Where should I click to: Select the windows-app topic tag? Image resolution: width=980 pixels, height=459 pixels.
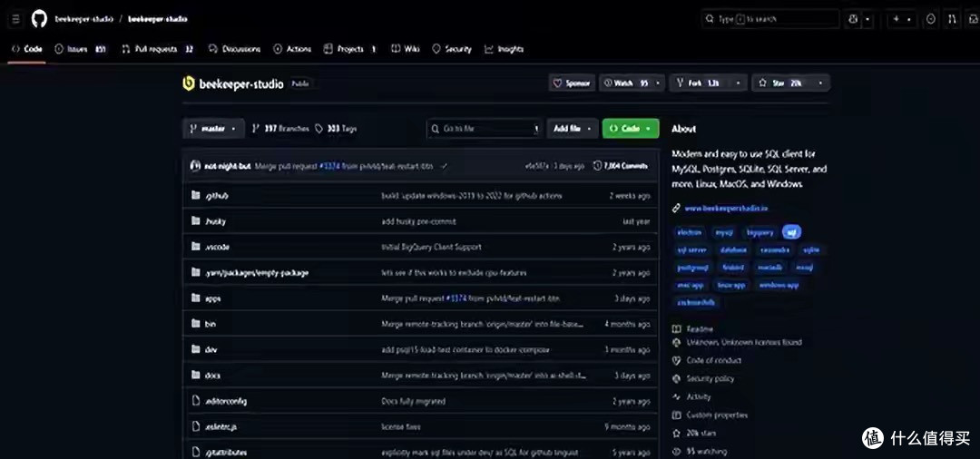pos(779,285)
